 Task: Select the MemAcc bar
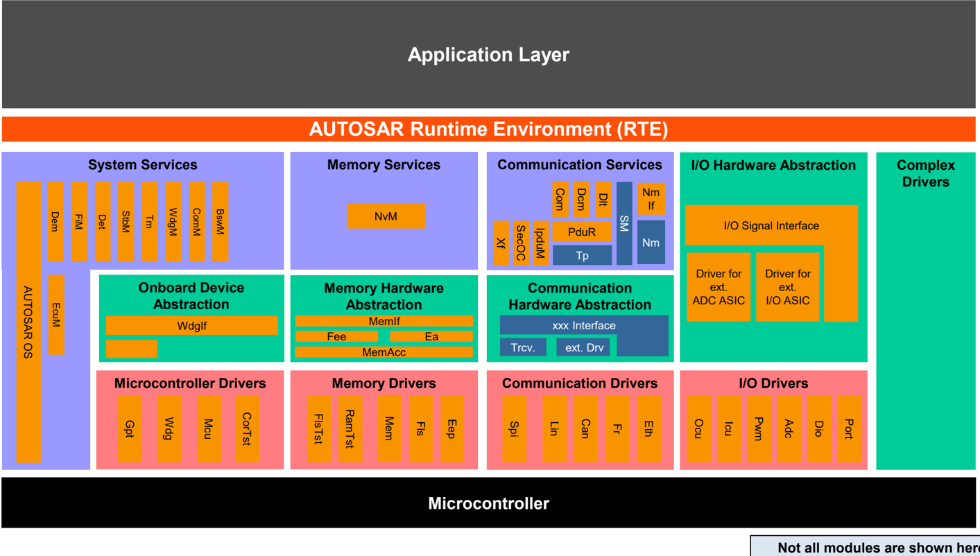(384, 352)
